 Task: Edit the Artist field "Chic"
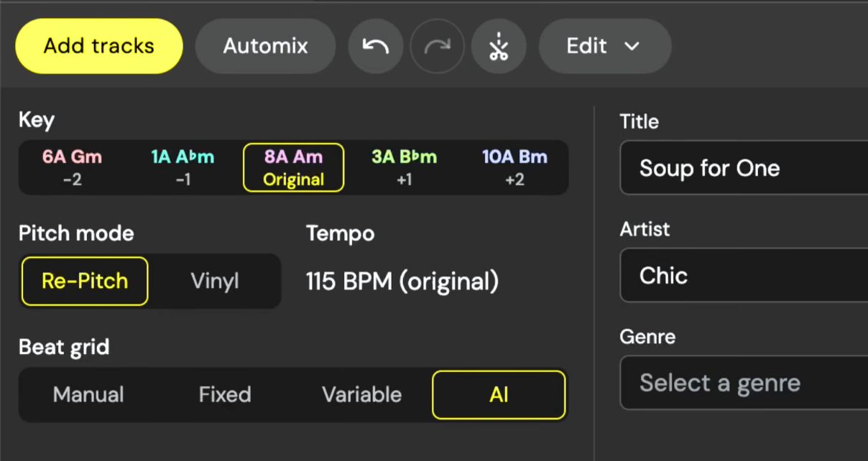pyautogui.click(x=744, y=276)
